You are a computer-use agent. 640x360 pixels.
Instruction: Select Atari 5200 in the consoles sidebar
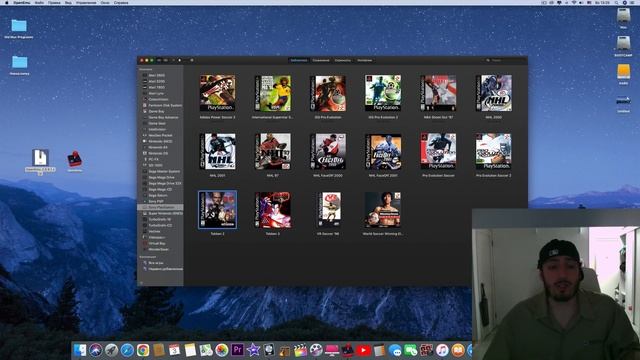click(157, 81)
